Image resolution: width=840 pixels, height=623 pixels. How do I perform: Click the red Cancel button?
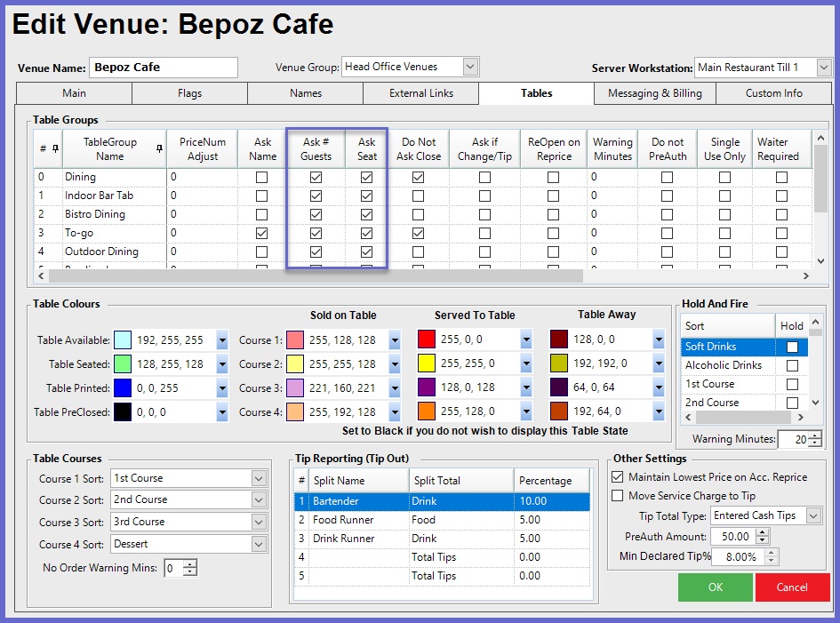(x=792, y=587)
